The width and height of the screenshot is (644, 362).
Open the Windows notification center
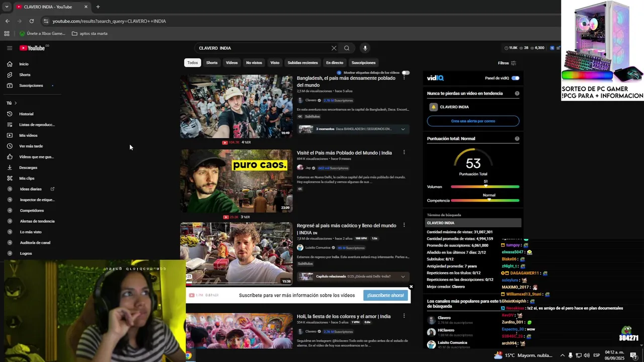tap(633, 355)
